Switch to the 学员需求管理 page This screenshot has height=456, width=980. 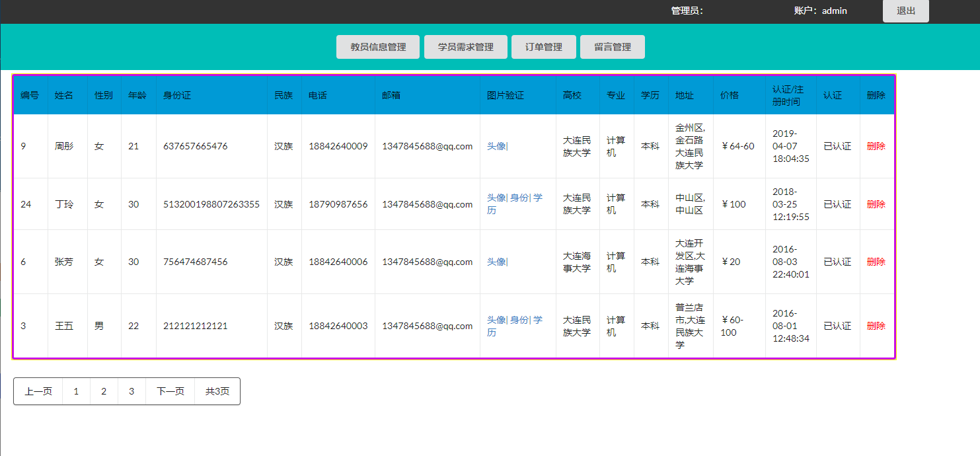click(x=465, y=46)
